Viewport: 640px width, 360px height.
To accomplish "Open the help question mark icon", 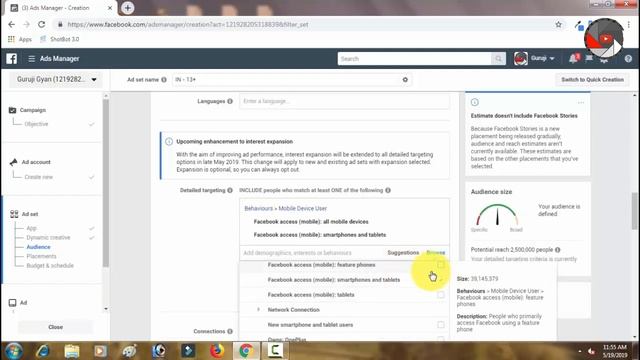I will point(628,59).
